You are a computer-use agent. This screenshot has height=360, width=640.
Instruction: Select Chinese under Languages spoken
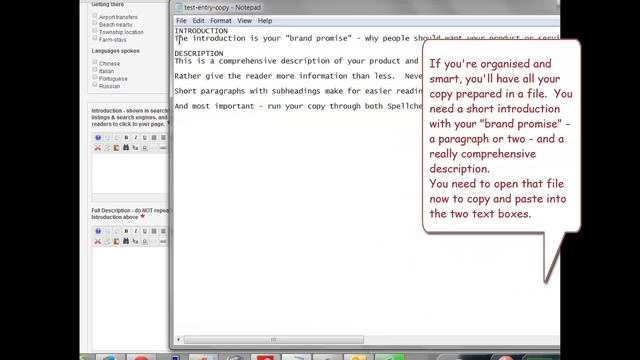95,62
